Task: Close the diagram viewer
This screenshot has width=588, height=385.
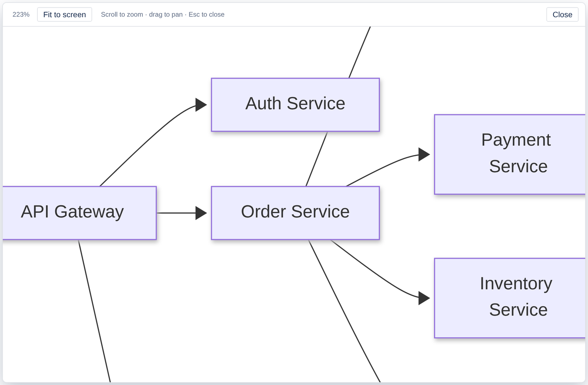Action: [562, 15]
